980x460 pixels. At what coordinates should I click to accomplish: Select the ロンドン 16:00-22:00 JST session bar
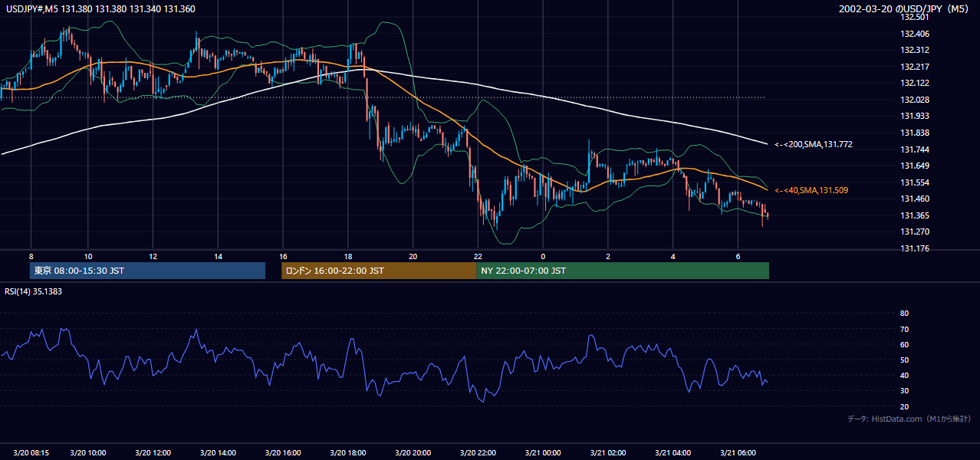coord(379,271)
